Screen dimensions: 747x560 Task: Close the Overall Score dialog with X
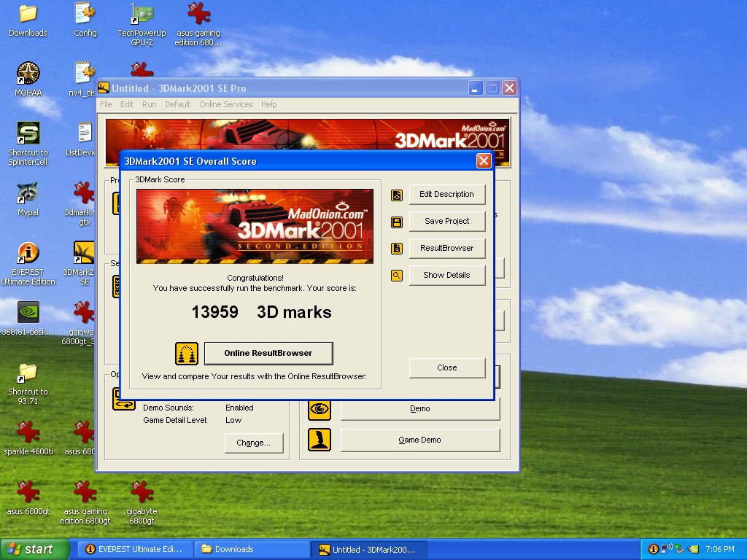click(484, 161)
